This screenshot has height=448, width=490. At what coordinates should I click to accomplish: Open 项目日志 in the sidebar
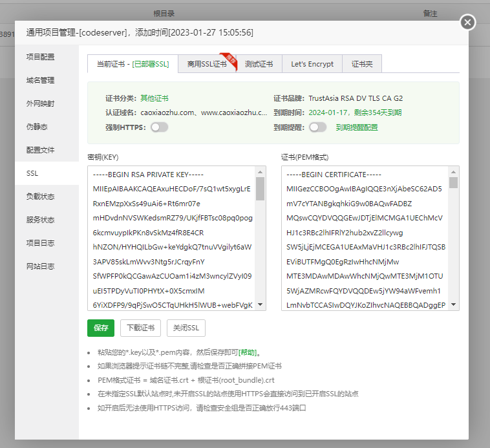click(x=40, y=243)
